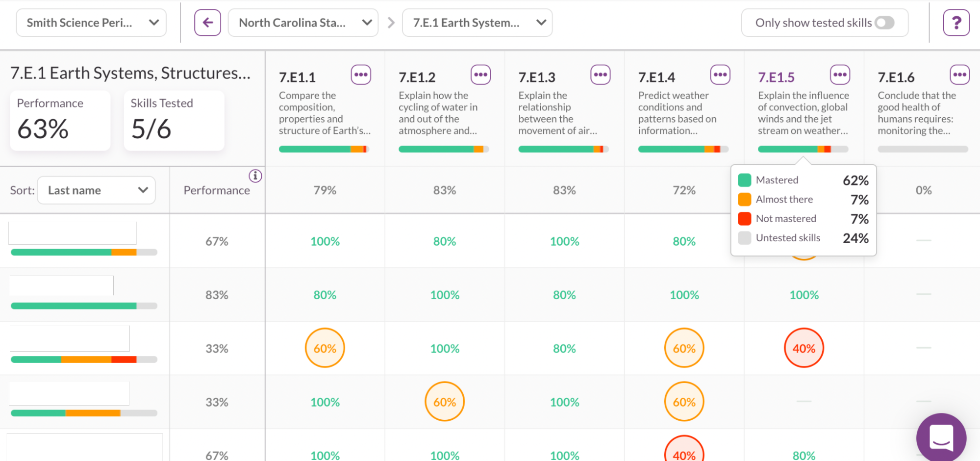Image resolution: width=980 pixels, height=461 pixels.
Task: Click the 7.E1.4 mastery progress bar
Action: click(x=683, y=149)
